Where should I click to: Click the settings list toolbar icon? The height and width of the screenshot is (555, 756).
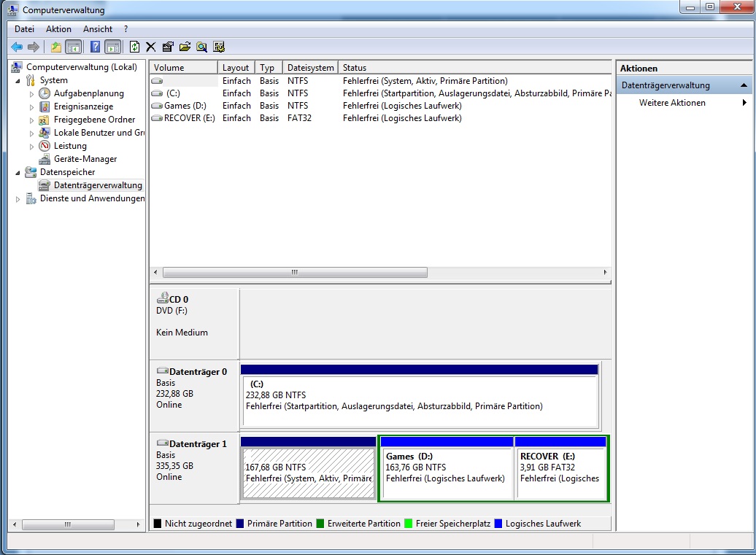pyautogui.click(x=219, y=47)
